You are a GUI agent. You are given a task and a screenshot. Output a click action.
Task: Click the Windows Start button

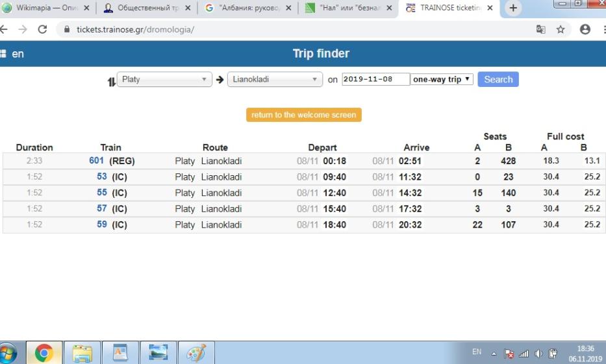click(8, 353)
